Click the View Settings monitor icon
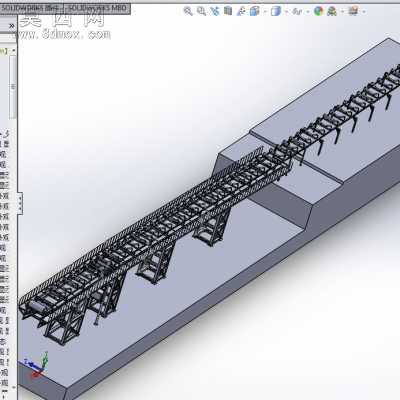Viewport: 400px width, 400px height. coord(353,11)
